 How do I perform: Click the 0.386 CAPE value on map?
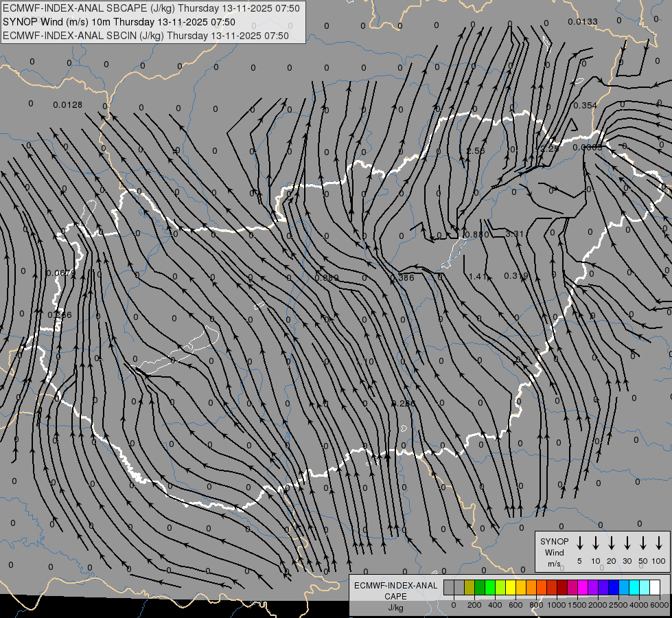[402, 278]
